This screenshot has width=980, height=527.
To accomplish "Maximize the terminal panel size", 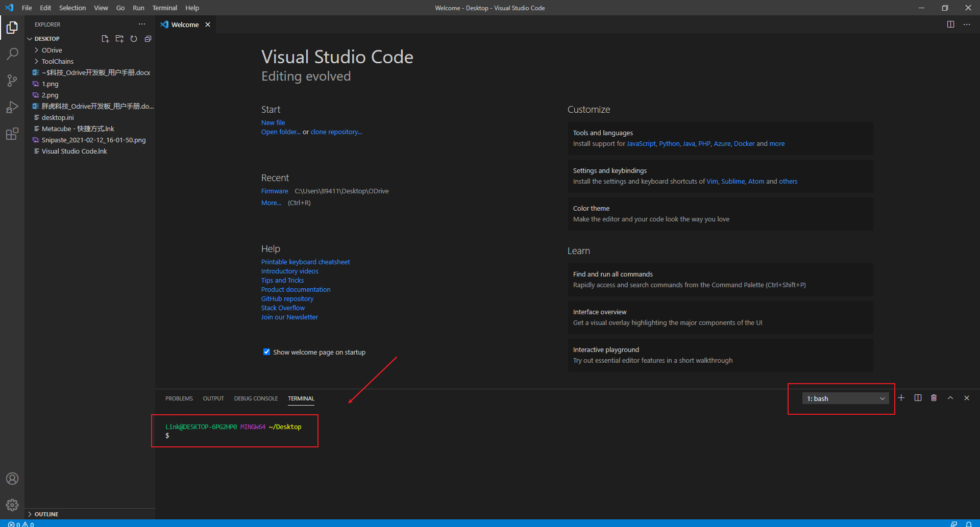I will click(950, 398).
